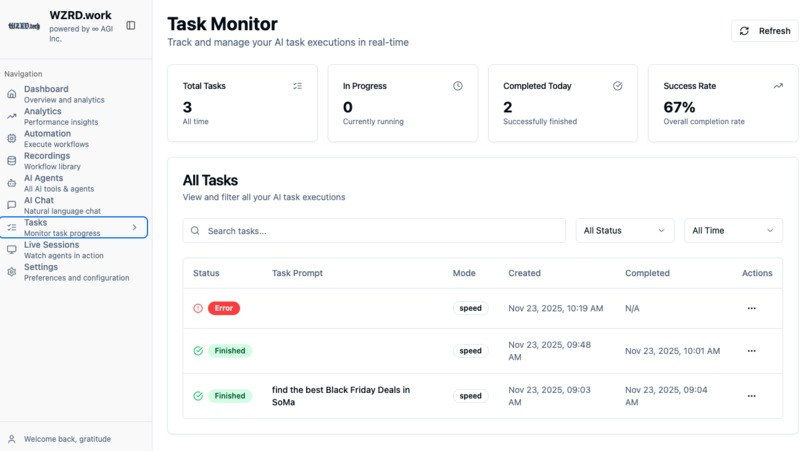Click the Task Prompt column header
Viewport: 806px width, 451px height.
[297, 273]
